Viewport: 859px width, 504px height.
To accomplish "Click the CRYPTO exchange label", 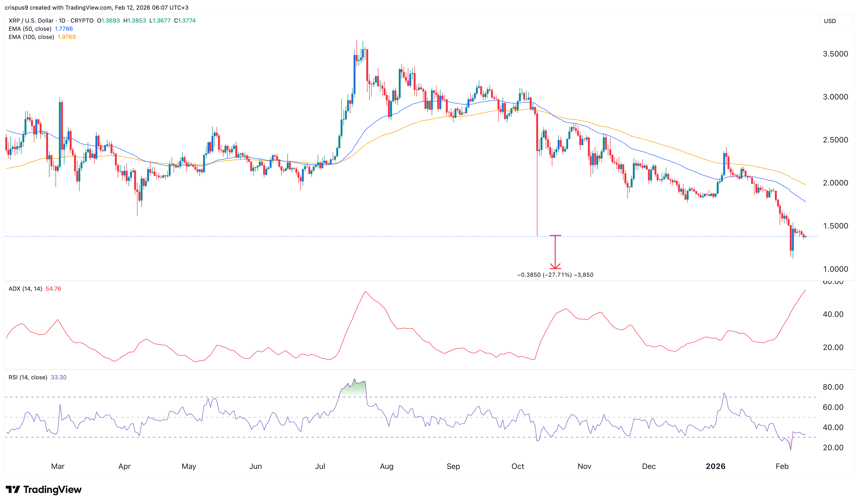I will pyautogui.click(x=84, y=20).
